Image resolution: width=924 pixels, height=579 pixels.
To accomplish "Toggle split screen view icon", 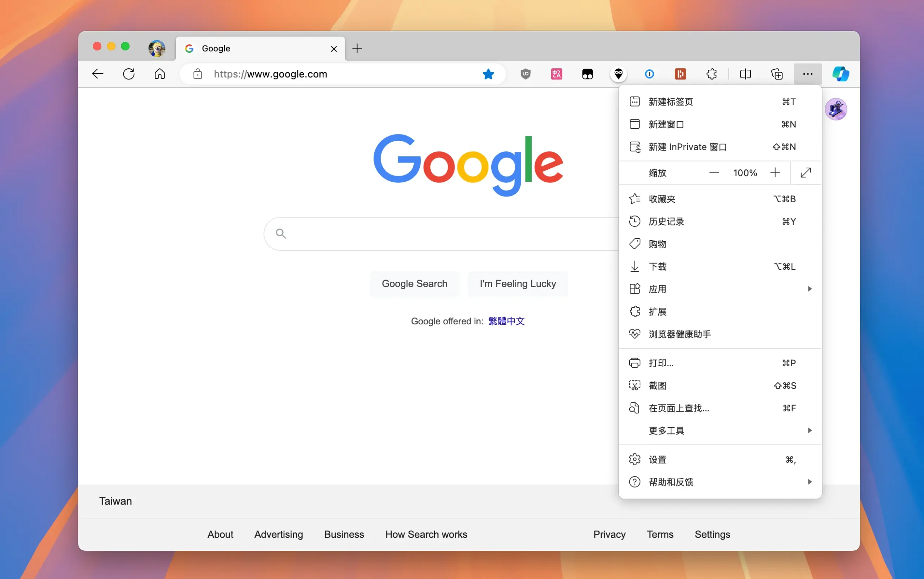I will pos(746,74).
